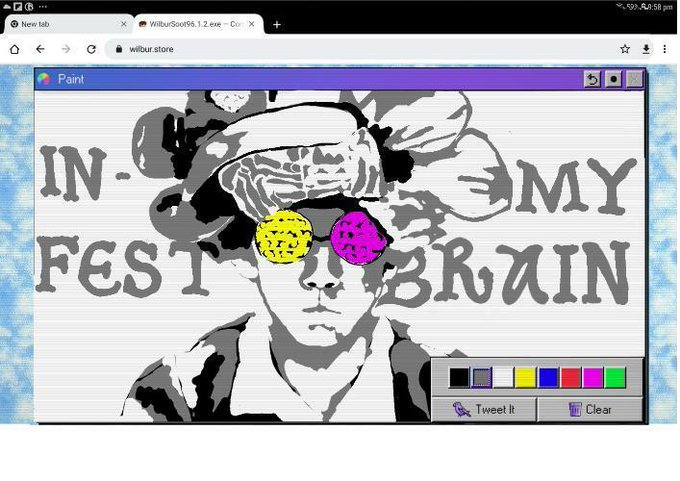
Task: Select the gray color swatch
Action: (481, 377)
